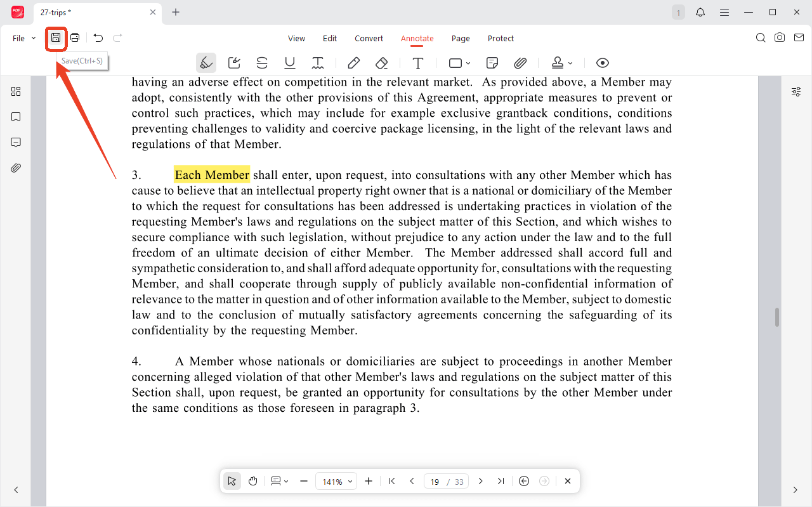Pick the Pencil drawing tool
Image resolution: width=812 pixels, height=507 pixels.
click(x=354, y=63)
